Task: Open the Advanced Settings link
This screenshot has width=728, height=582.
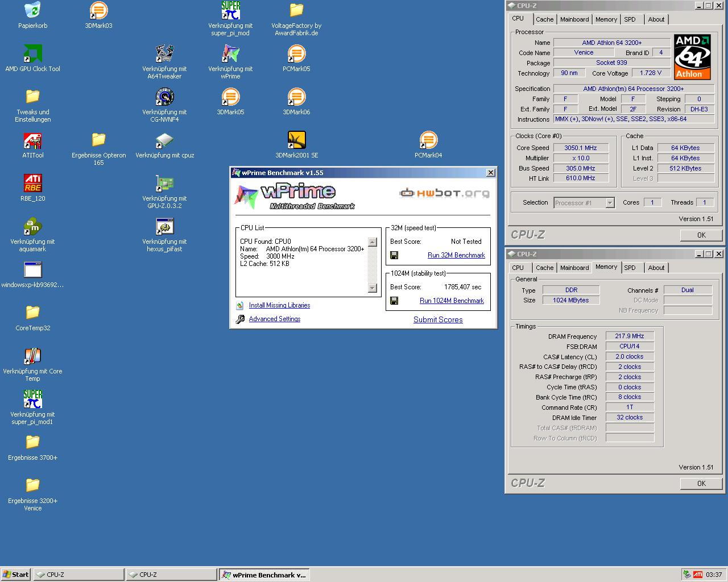Action: click(275, 319)
